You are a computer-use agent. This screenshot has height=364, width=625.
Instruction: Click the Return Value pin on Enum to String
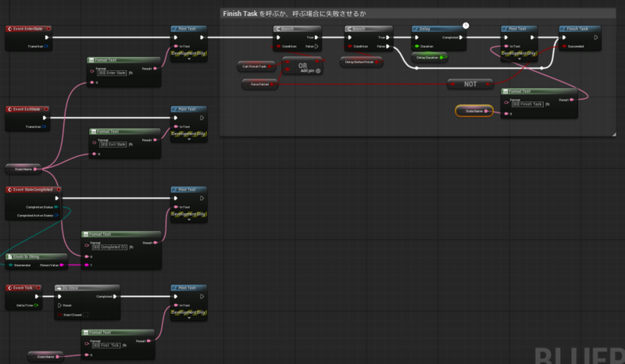click(x=62, y=265)
